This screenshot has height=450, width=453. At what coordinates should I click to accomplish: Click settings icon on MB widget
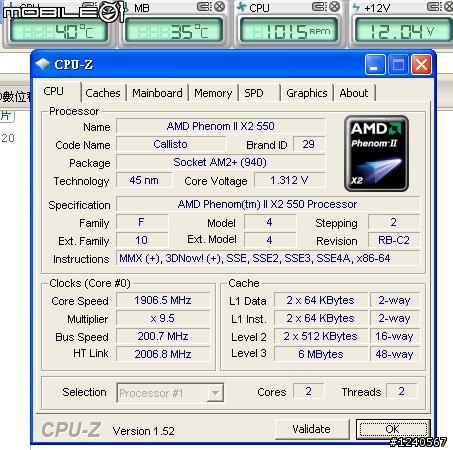[x=204, y=7]
